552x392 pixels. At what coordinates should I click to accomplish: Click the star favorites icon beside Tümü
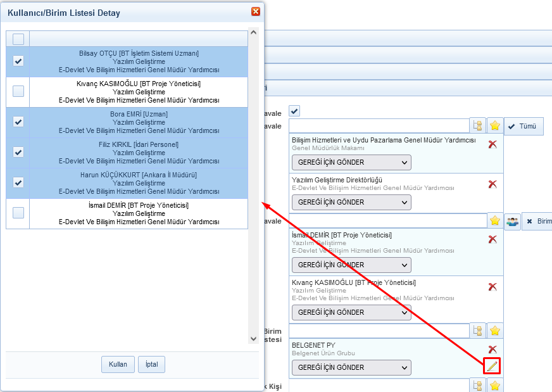click(x=495, y=126)
